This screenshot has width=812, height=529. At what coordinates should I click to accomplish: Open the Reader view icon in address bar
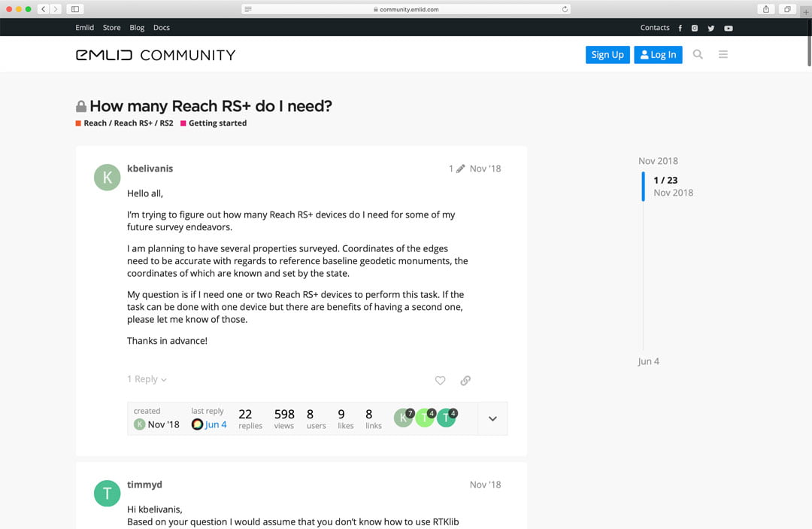248,9
